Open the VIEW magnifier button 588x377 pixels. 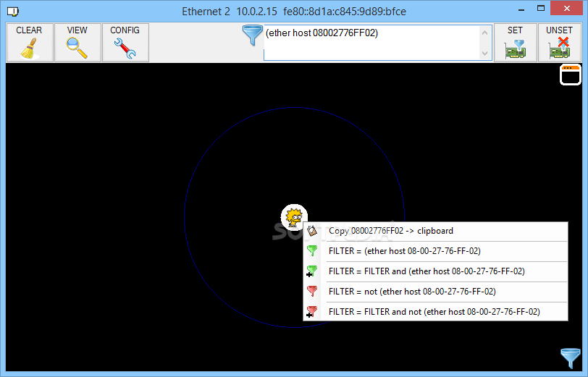click(x=77, y=43)
